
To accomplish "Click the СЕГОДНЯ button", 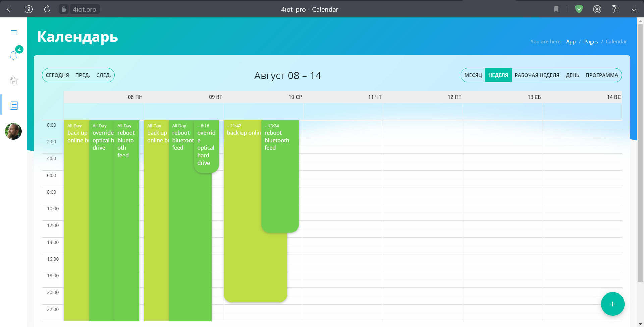I will point(57,75).
